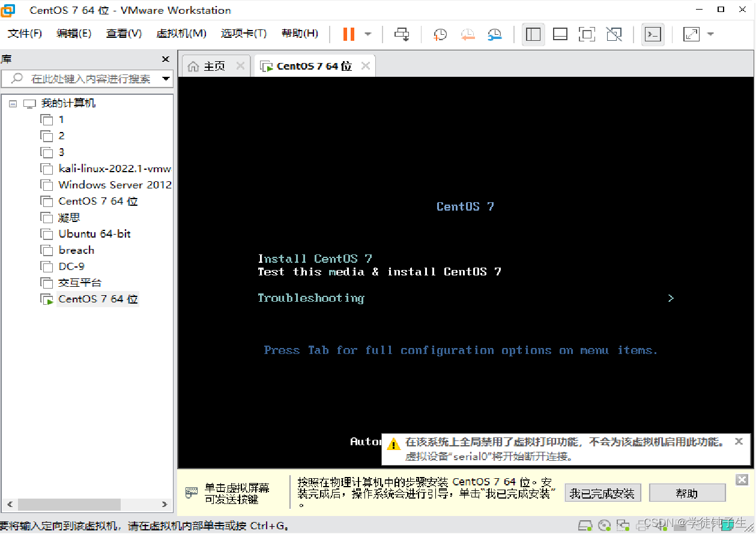Click the hard disk status icon

pyautogui.click(x=585, y=525)
